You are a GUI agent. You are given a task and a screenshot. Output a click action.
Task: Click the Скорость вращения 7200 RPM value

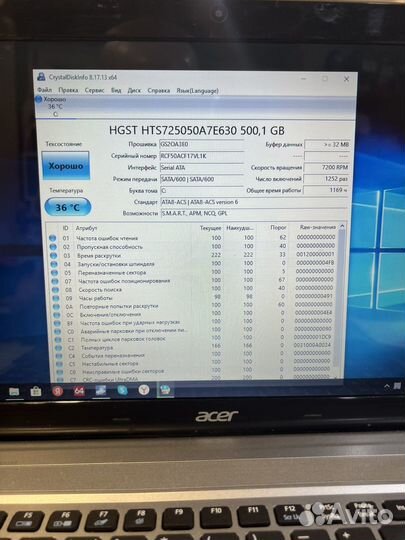point(326,167)
